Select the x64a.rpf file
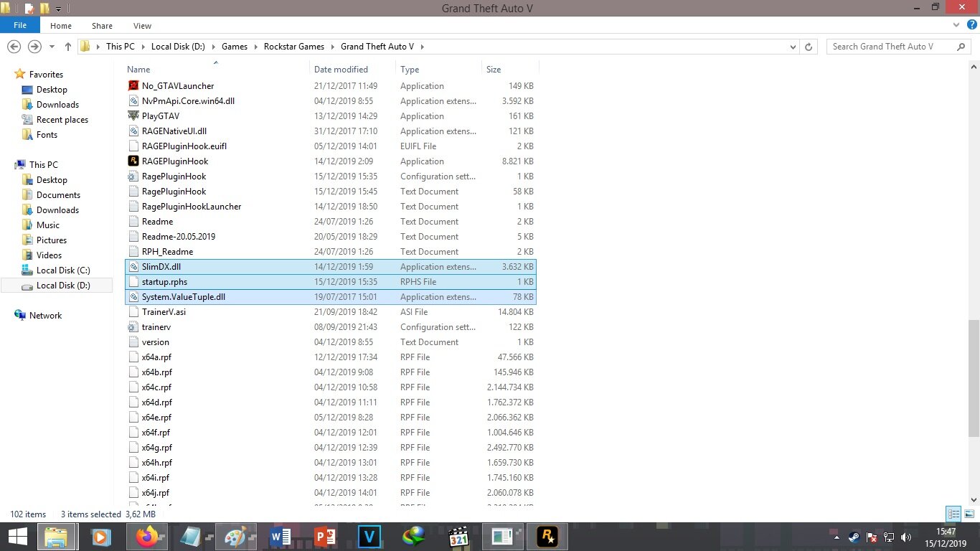Screen dimensions: 980x551 (x=331, y=357)
